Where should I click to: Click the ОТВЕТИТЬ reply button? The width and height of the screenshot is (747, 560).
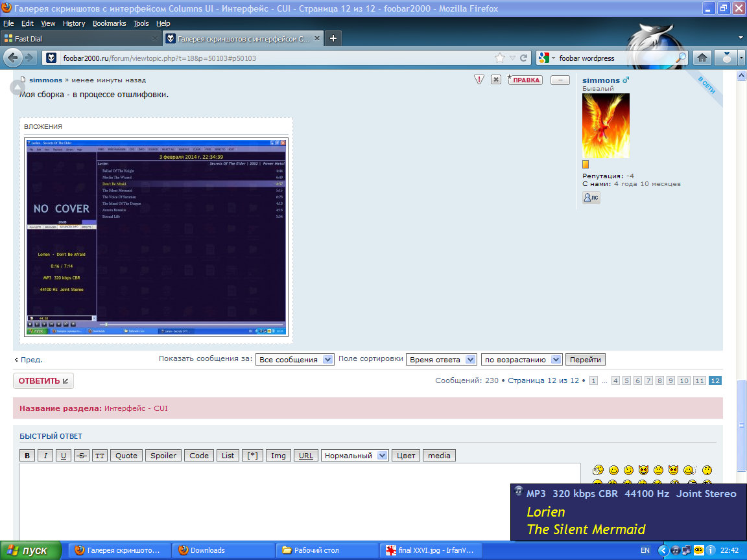click(x=43, y=381)
